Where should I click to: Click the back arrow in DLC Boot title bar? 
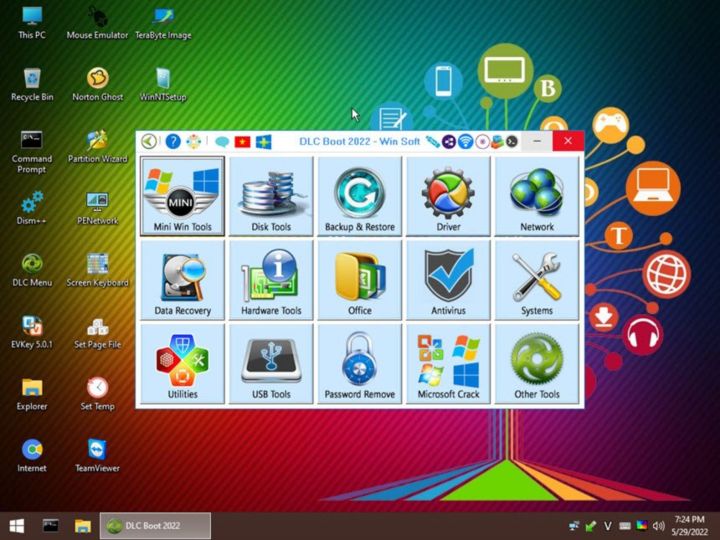[149, 142]
